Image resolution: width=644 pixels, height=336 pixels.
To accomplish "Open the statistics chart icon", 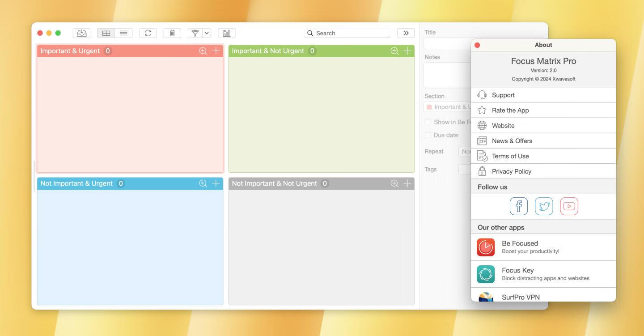I will pos(227,33).
